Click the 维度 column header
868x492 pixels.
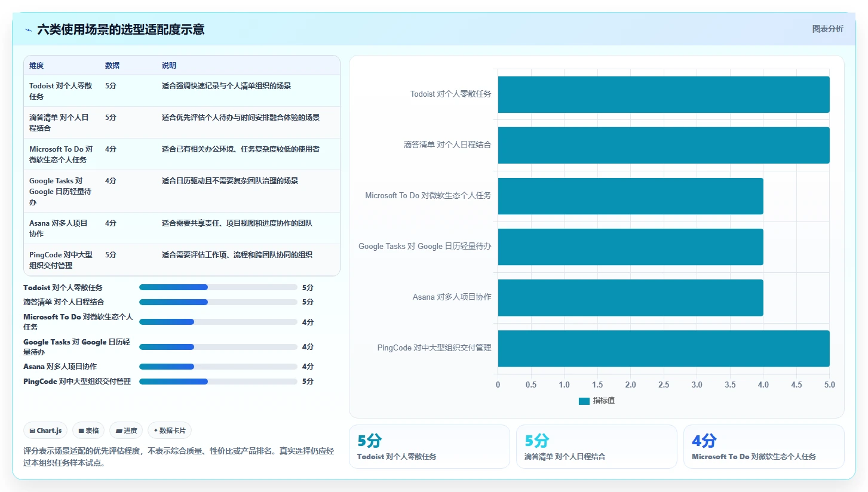(x=36, y=66)
